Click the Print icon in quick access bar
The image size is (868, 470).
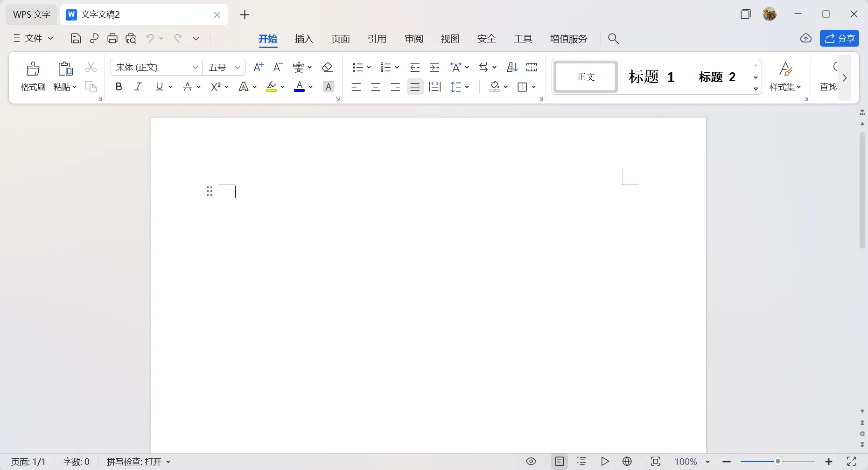(112, 38)
